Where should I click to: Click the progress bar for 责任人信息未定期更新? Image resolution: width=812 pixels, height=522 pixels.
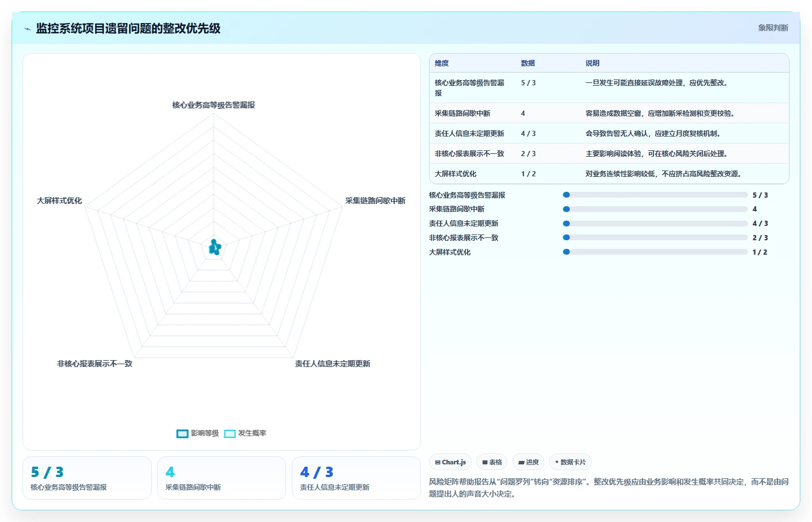tap(655, 224)
